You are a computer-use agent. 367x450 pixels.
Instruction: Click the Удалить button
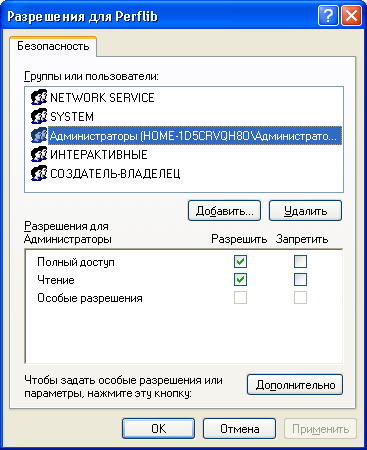click(x=305, y=211)
